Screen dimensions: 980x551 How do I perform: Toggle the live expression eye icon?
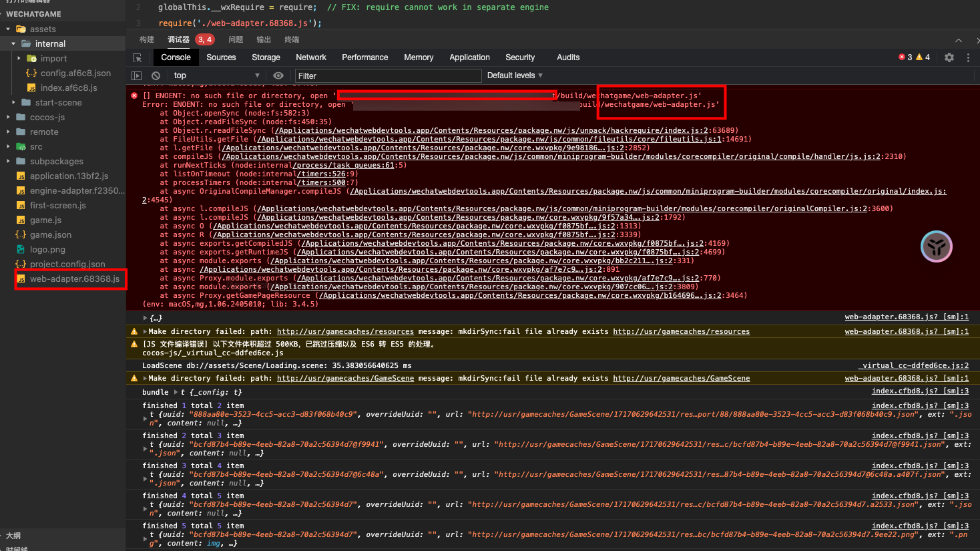(x=278, y=75)
